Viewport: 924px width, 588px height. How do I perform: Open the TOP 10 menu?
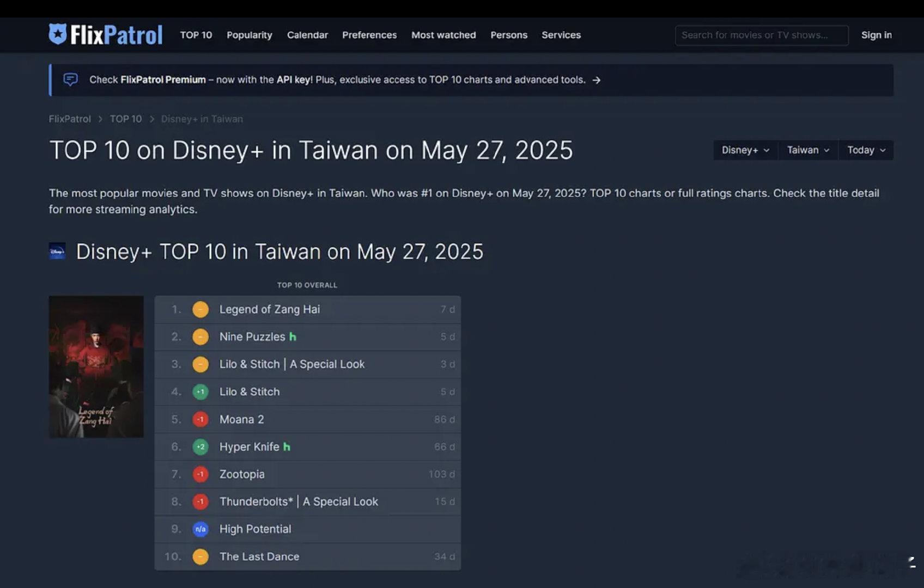point(196,35)
